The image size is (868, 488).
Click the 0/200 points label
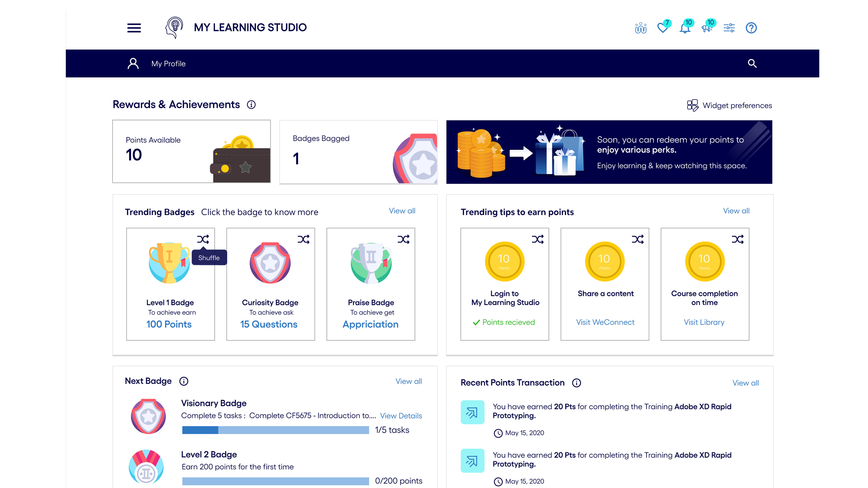coord(399,481)
